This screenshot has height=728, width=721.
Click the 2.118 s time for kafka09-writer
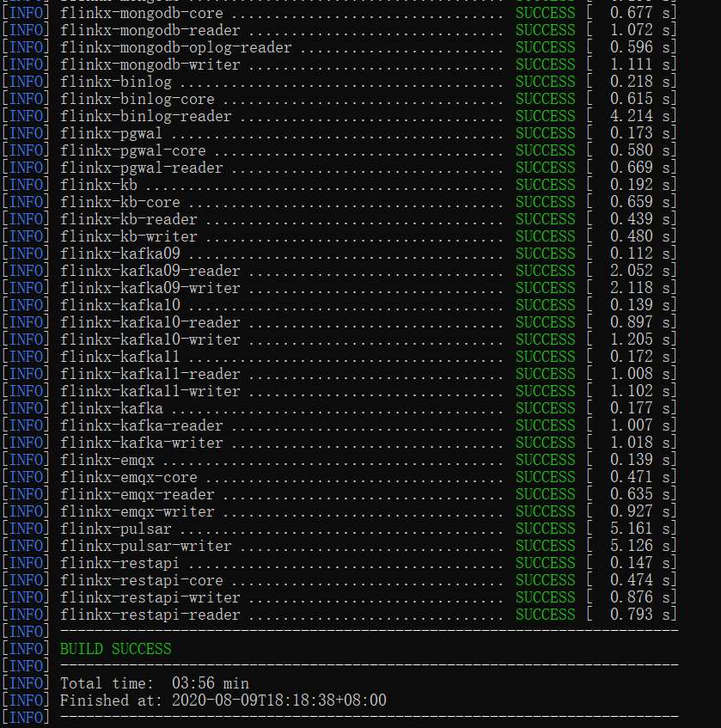pos(643,288)
